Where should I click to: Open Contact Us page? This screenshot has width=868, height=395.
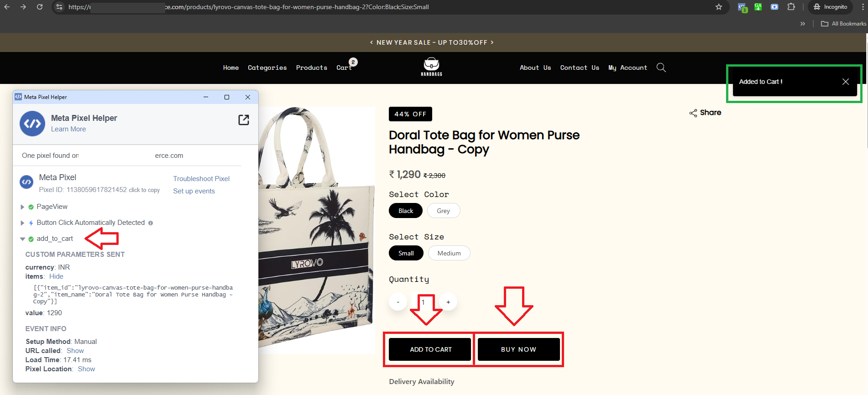pos(580,68)
